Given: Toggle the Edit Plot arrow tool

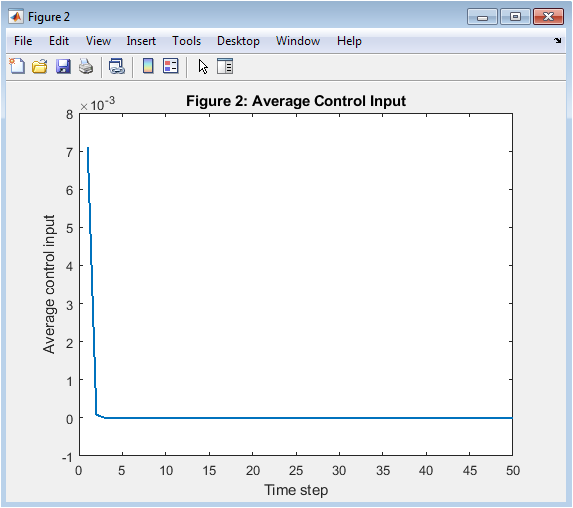Looking at the screenshot, I should click(203, 67).
